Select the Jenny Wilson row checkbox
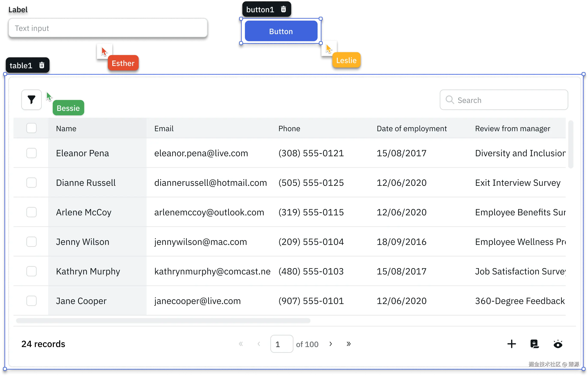Viewport: 588px width, 376px height. 31,242
